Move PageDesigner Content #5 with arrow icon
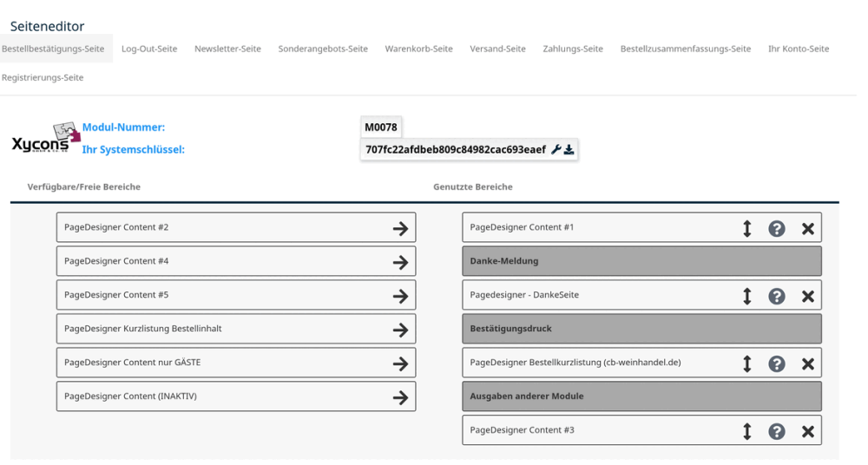 (x=400, y=296)
